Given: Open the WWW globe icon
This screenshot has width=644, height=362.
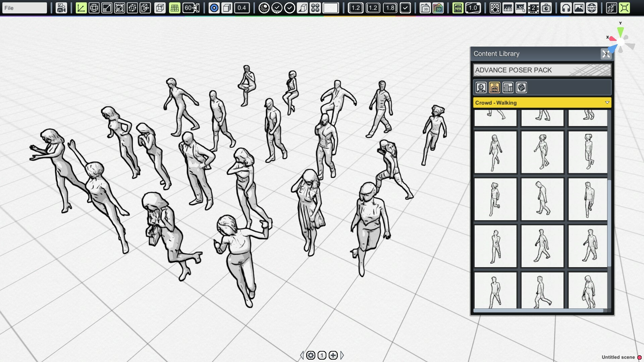Looking at the screenshot, I should [592, 8].
